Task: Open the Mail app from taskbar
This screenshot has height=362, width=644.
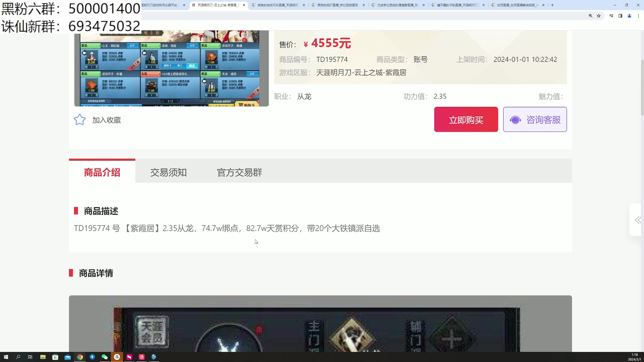Action: [x=67, y=357]
